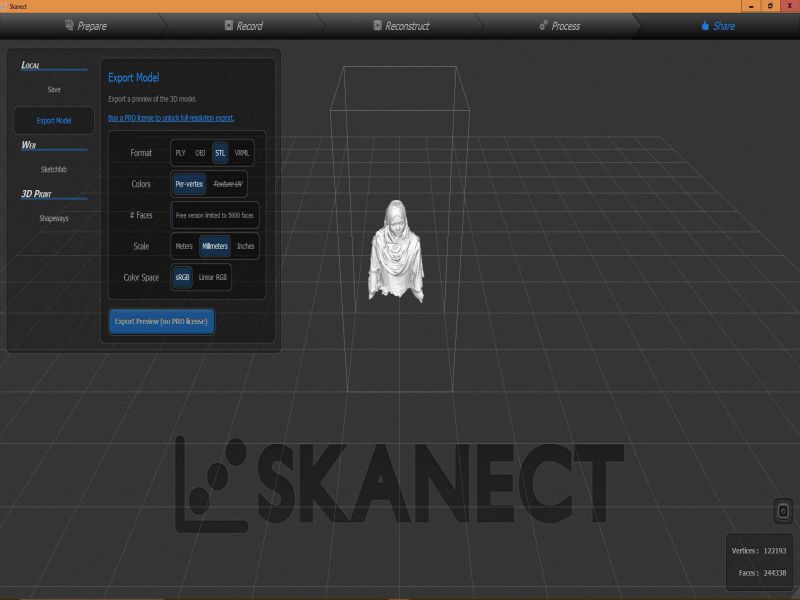The height and width of the screenshot is (600, 800).
Task: Click the Reconstruct tab icon
Action: [x=378, y=25]
